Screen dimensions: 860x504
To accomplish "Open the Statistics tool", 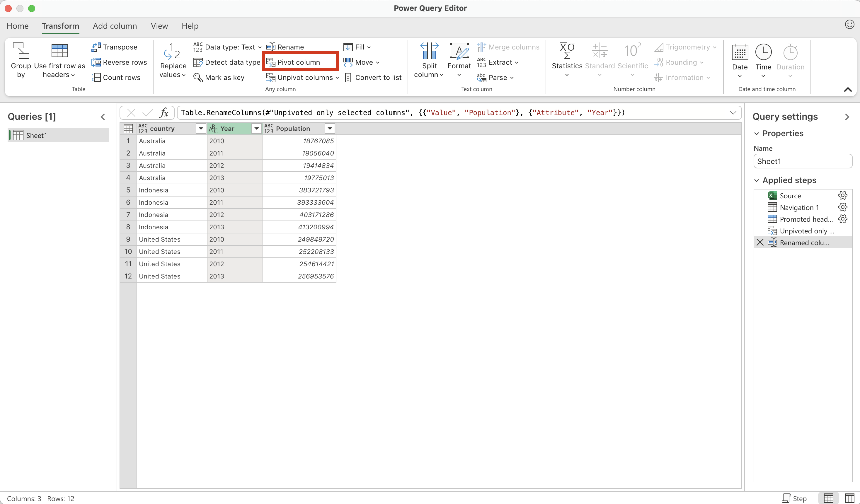I will pos(566,60).
